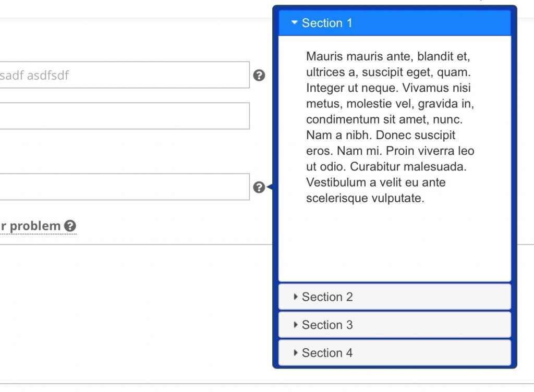Click the text field containing "sadf asdfsdf"
This screenshot has height=392, width=534.
[x=125, y=75]
